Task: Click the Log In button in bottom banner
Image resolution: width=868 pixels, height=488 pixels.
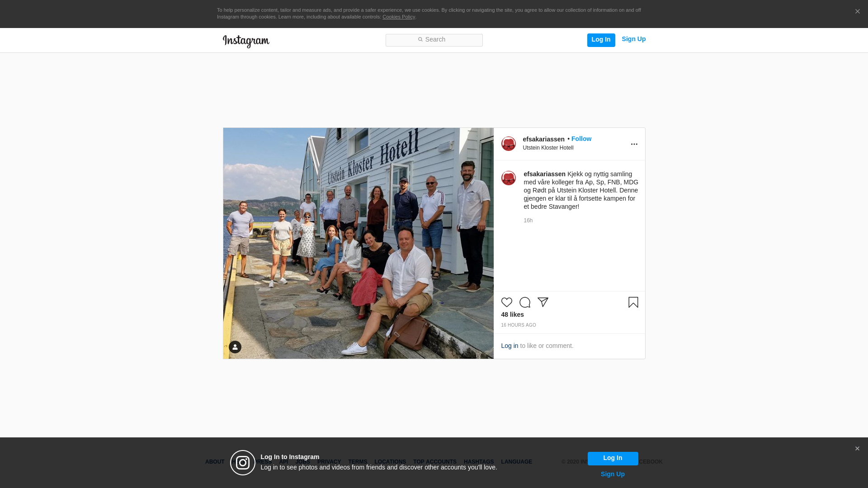Action: 613,458
